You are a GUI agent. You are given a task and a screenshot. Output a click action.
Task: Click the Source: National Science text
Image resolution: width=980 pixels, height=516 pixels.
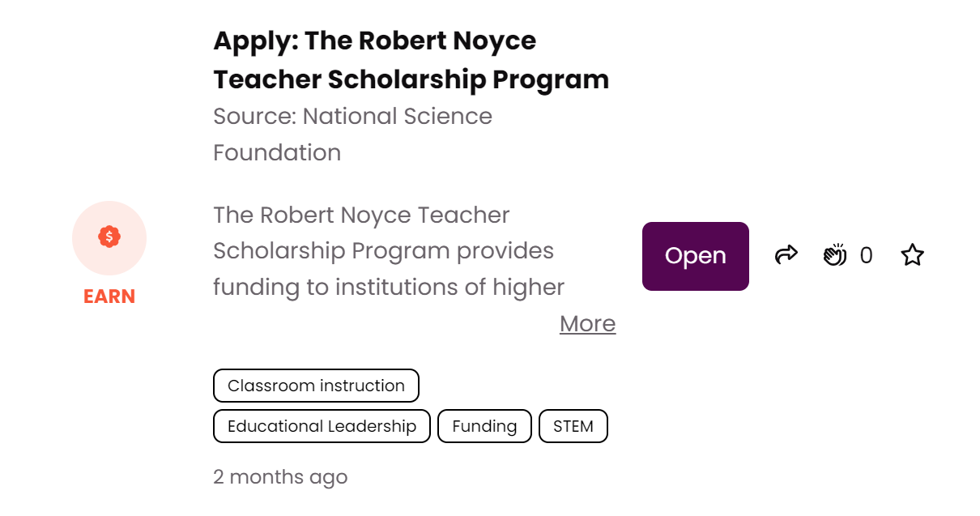(352, 117)
